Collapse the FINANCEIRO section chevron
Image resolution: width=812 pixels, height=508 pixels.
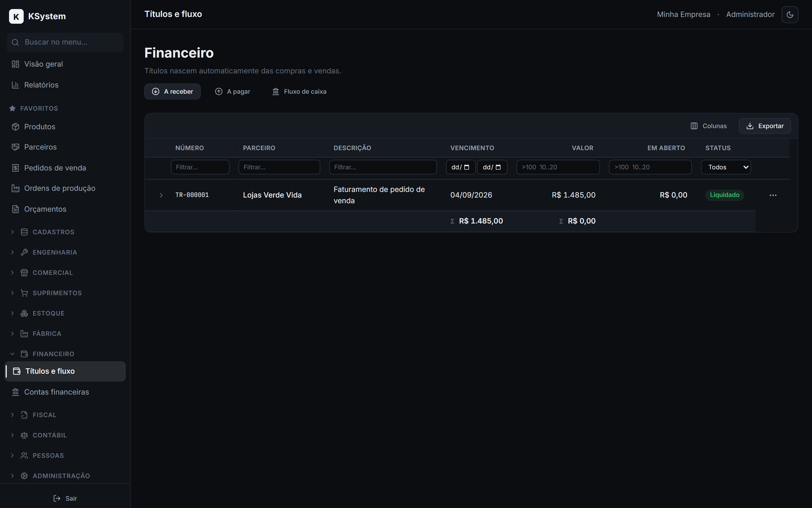(12, 354)
